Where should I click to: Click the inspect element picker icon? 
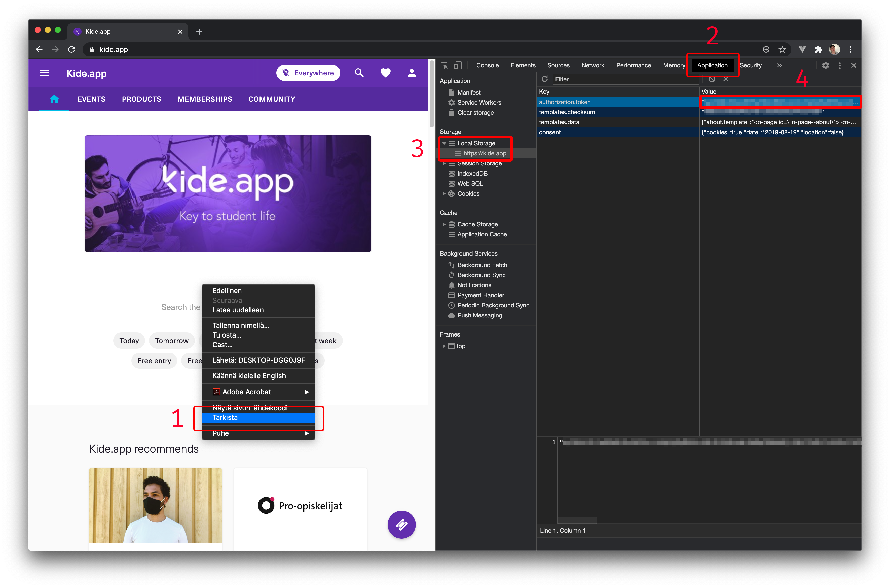coord(444,66)
